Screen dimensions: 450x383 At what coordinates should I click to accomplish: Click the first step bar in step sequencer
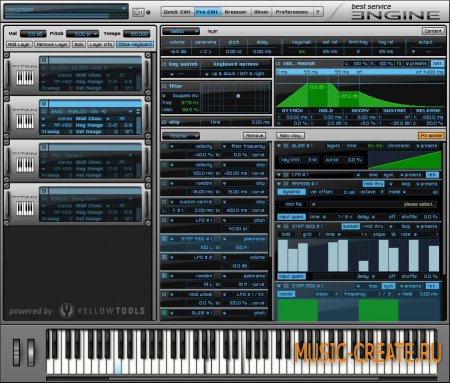coord(283,255)
